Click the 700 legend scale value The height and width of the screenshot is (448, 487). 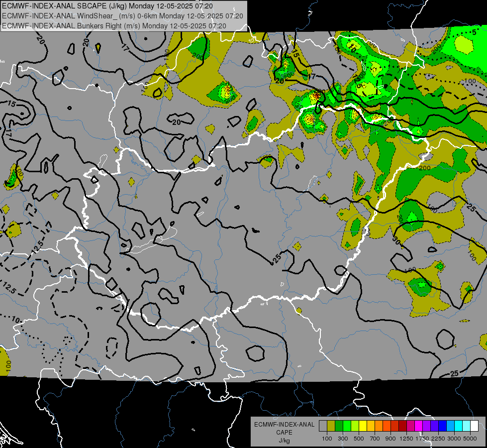[375, 439]
